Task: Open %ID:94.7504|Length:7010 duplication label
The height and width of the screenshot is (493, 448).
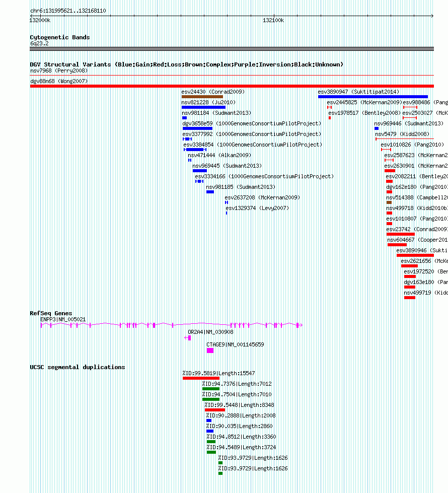Action: [x=237, y=394]
